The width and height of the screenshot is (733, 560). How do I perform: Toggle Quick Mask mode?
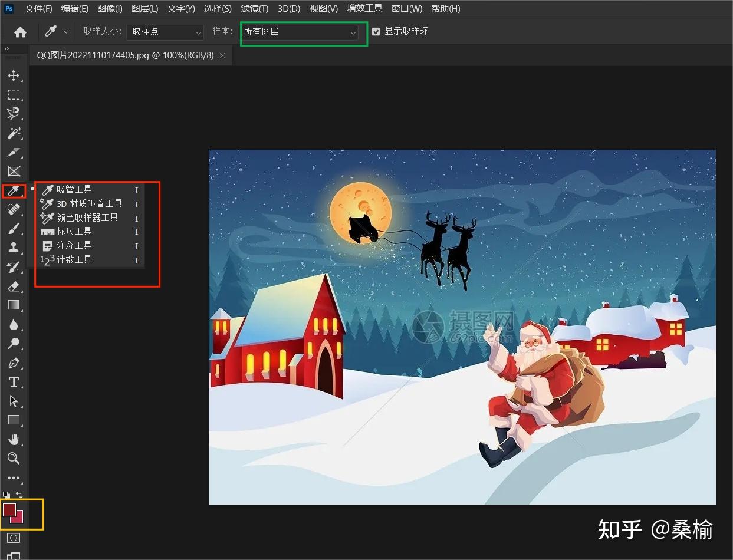[14, 538]
